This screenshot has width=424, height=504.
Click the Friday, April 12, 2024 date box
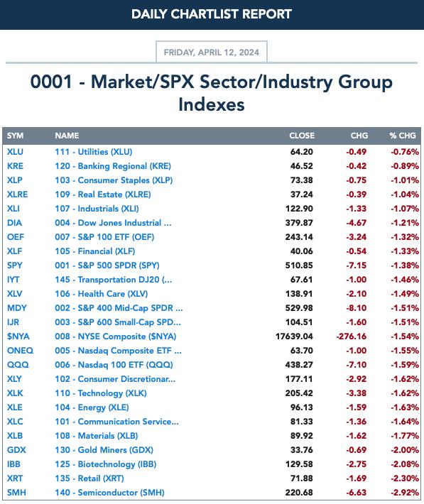(x=212, y=52)
